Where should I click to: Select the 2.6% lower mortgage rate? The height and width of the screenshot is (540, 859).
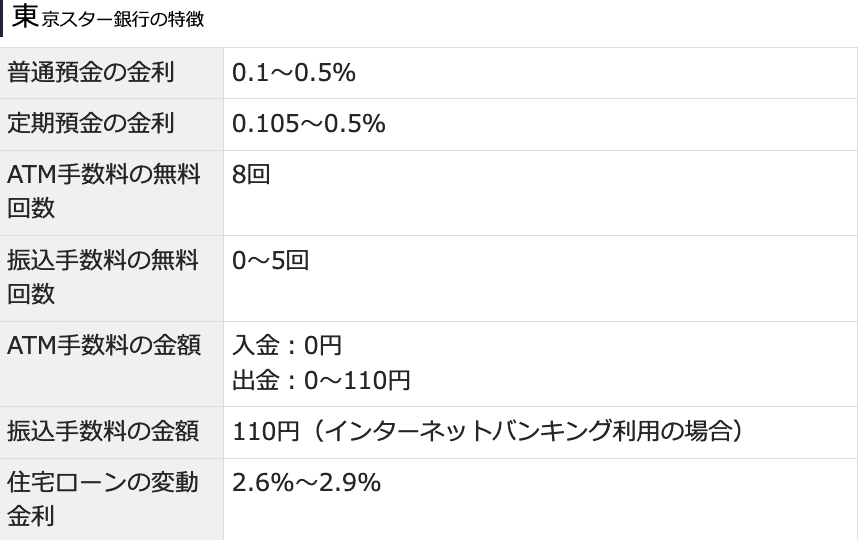click(x=262, y=483)
